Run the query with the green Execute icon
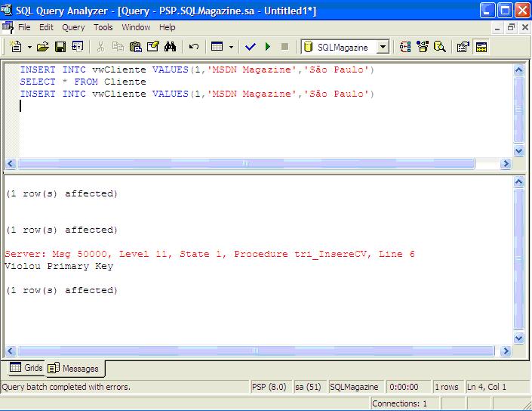This screenshot has height=411, width=532. pyautogui.click(x=267, y=47)
